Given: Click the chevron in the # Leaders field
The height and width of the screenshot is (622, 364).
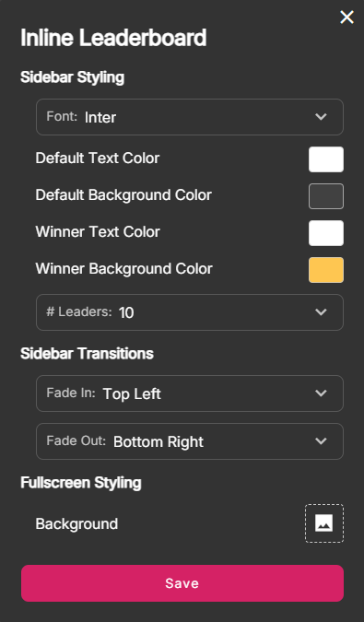Looking at the screenshot, I should tap(321, 312).
